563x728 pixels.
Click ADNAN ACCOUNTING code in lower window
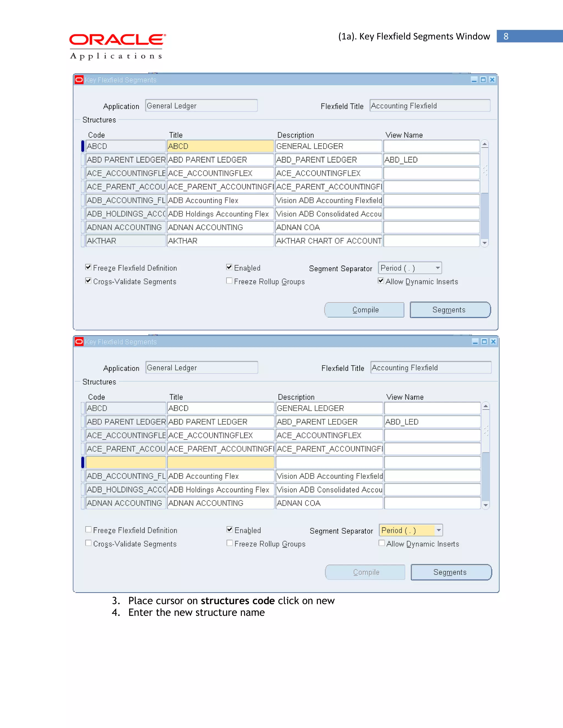(126, 503)
